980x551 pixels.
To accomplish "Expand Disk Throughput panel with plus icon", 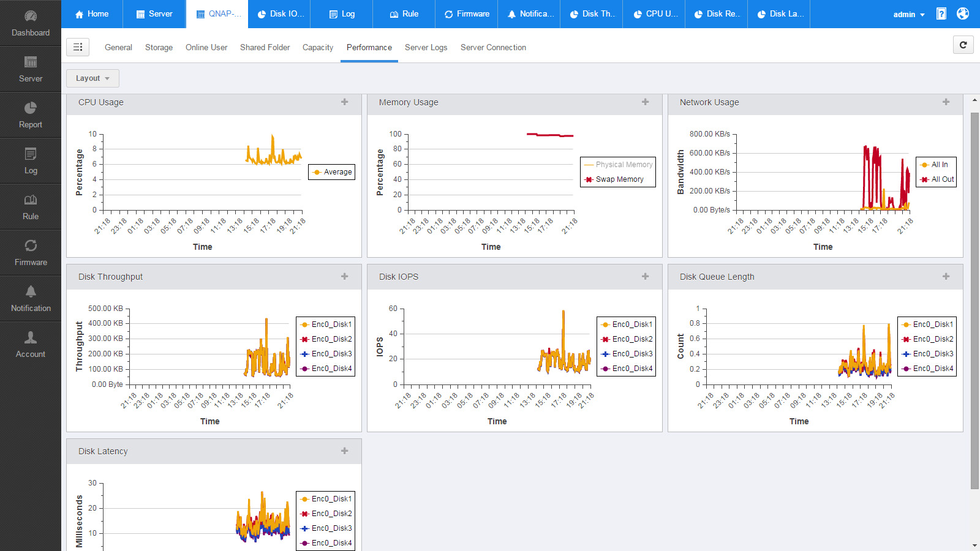I will [x=345, y=277].
